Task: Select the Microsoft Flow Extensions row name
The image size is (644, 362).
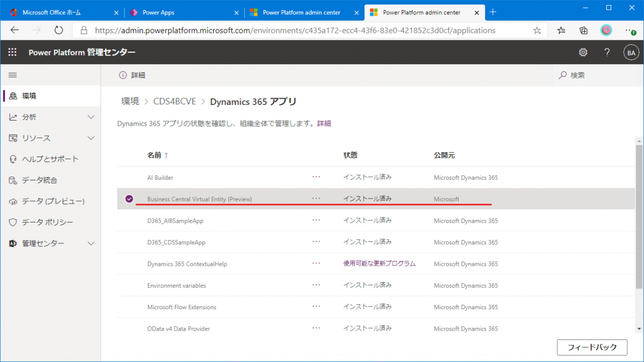Action: tap(182, 307)
